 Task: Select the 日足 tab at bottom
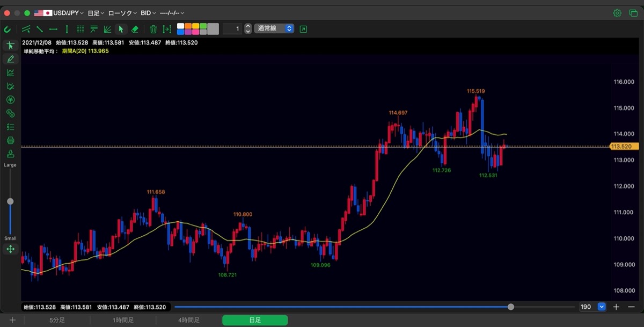point(255,320)
